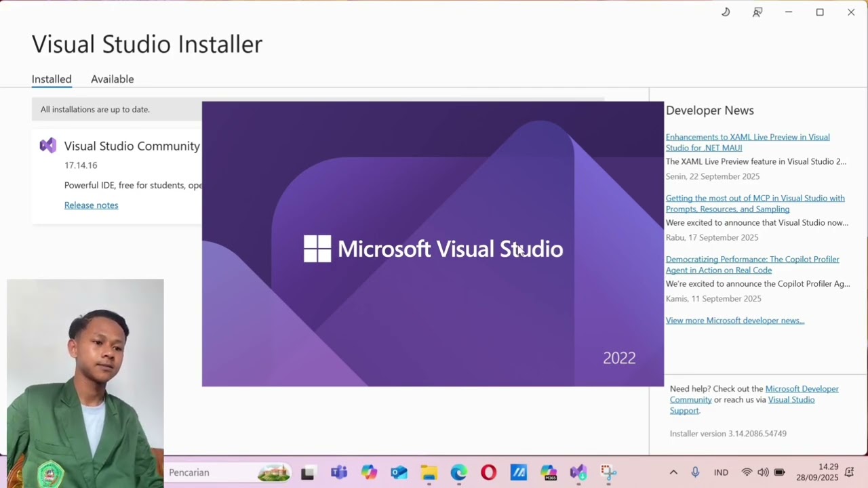Click the Installer version 3.14.2086.54749 text
Viewport: 868px width, 488px height.
728,434
